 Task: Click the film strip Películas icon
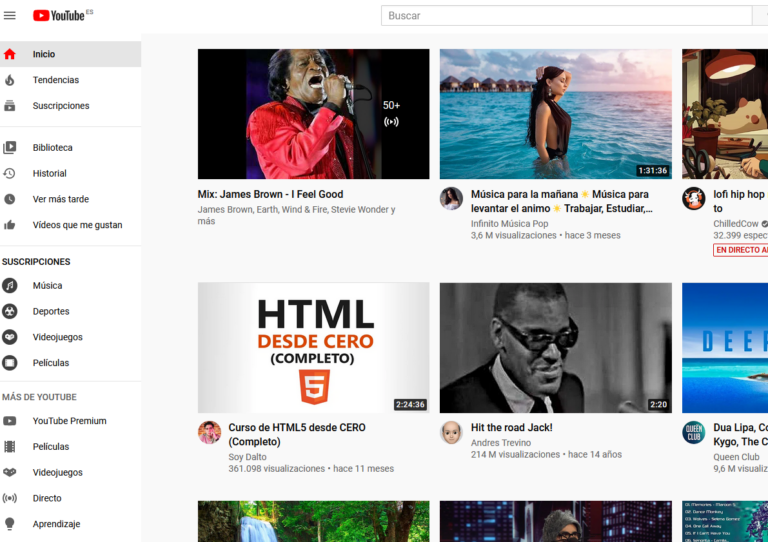[x=10, y=447]
